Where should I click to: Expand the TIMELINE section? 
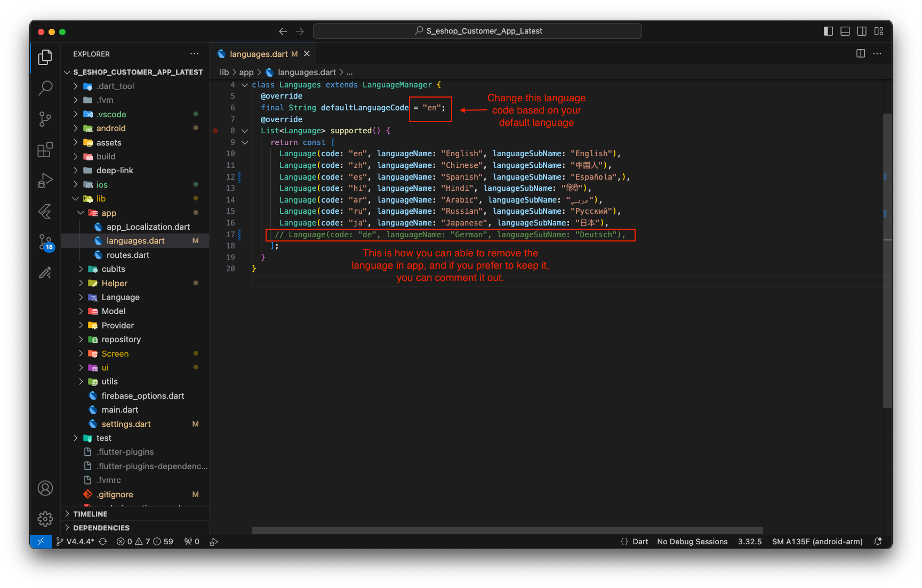tap(90, 514)
